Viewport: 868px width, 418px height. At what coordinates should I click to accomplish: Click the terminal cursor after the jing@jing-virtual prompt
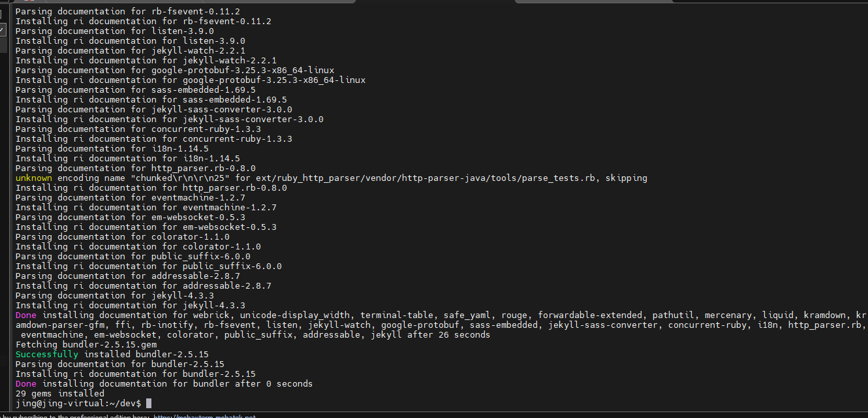[149, 404]
